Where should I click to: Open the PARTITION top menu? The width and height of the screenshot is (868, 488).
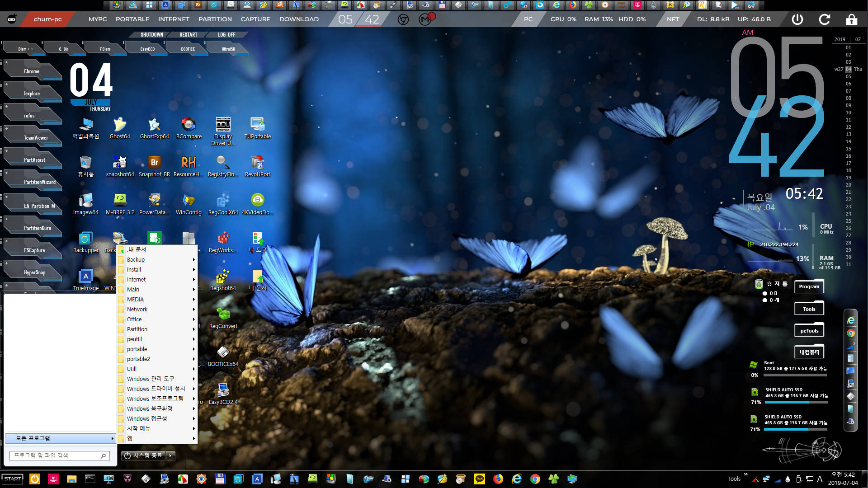pyautogui.click(x=215, y=19)
